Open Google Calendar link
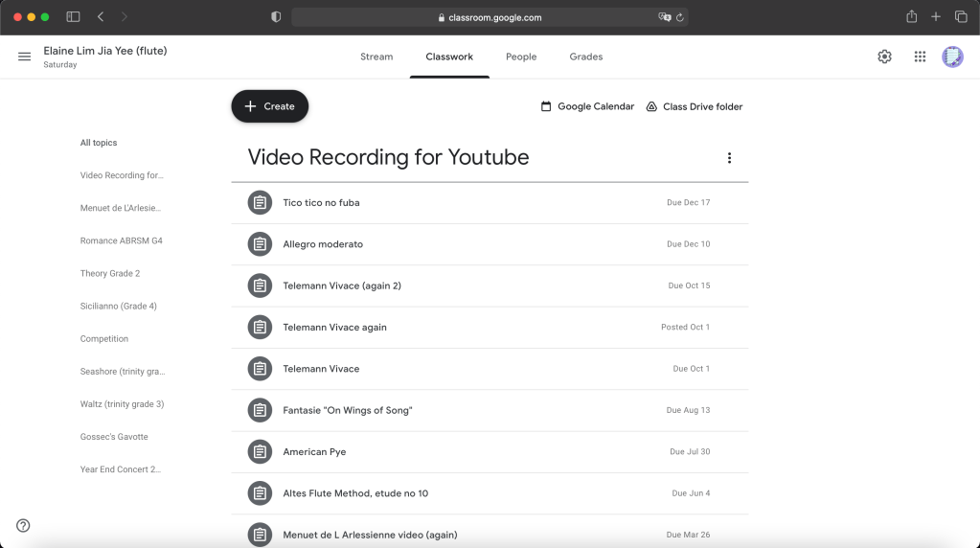The width and height of the screenshot is (980, 548). pos(587,106)
